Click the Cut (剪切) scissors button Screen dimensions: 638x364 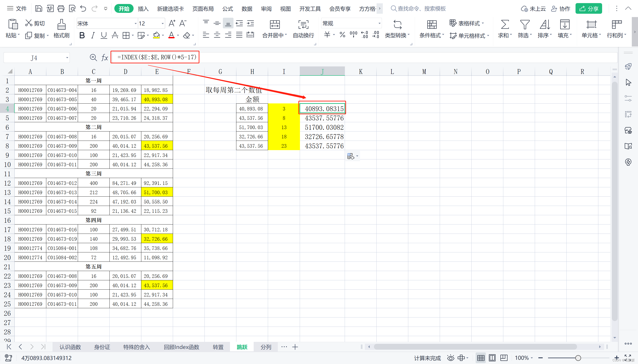35,23
